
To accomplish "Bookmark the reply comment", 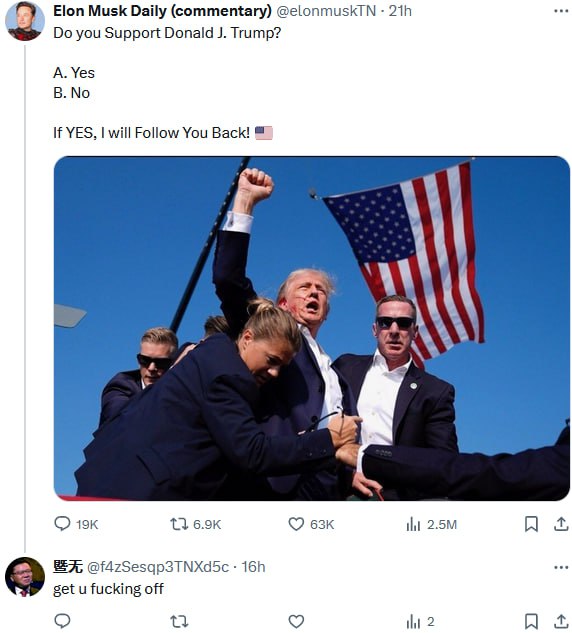I will point(531,621).
